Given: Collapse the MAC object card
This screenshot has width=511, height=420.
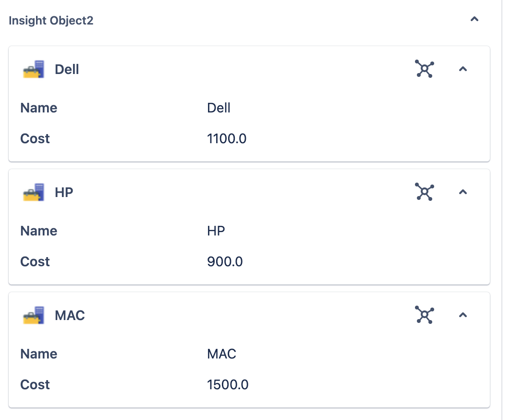Looking at the screenshot, I should tap(462, 315).
